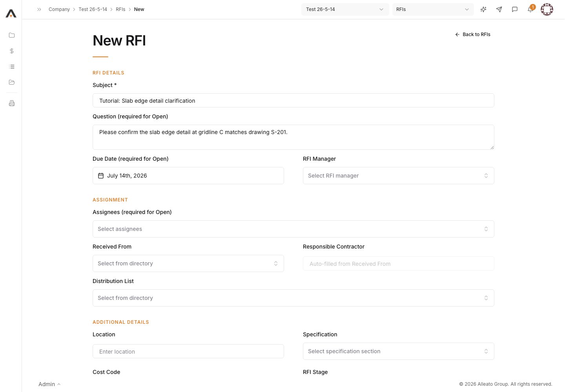Screen dimensions: 565x392
Task: Click the calendar icon in Due Date
Action: point(101,176)
